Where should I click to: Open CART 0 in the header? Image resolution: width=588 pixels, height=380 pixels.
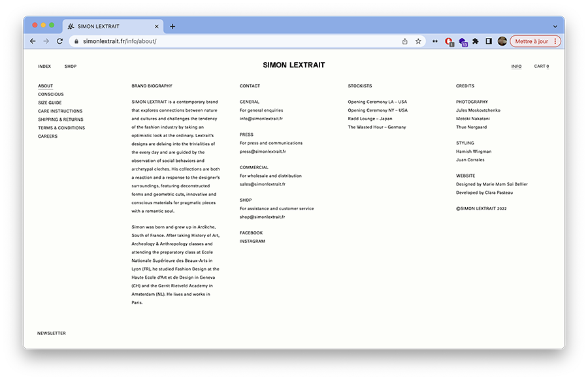[541, 67]
